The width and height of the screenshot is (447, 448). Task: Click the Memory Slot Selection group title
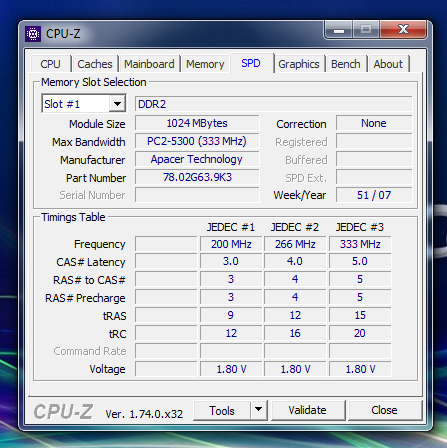tap(93, 82)
